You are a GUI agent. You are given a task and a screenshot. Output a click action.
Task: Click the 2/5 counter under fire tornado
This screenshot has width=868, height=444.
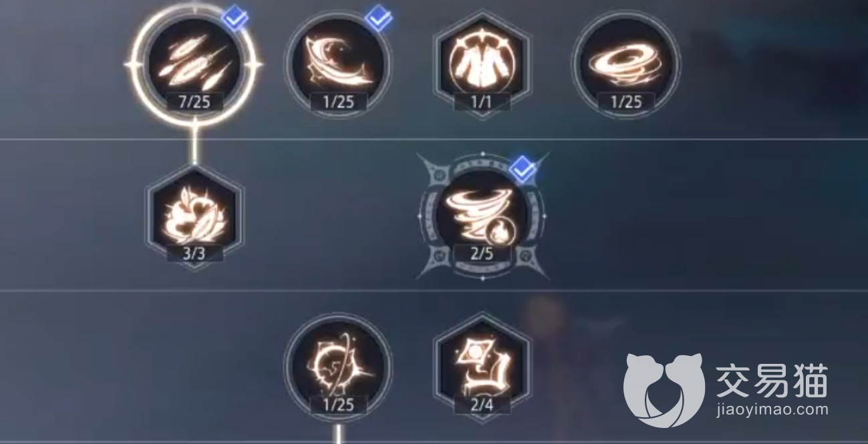point(482,254)
